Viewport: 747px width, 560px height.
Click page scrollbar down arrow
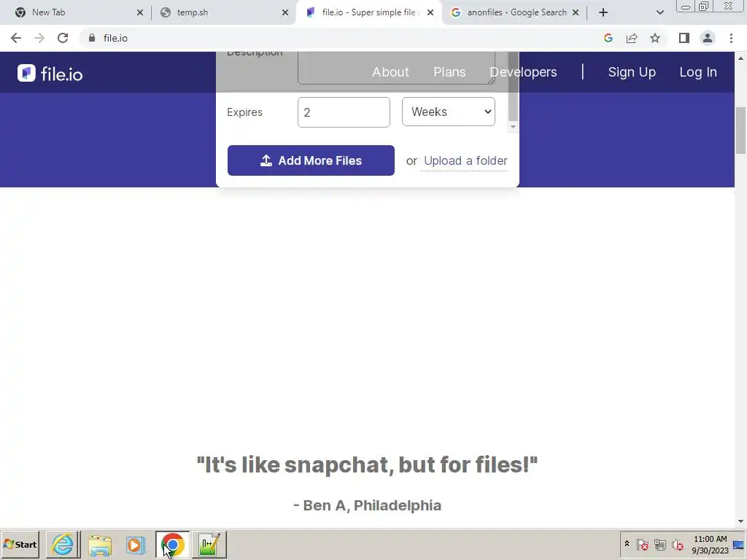pos(740,521)
